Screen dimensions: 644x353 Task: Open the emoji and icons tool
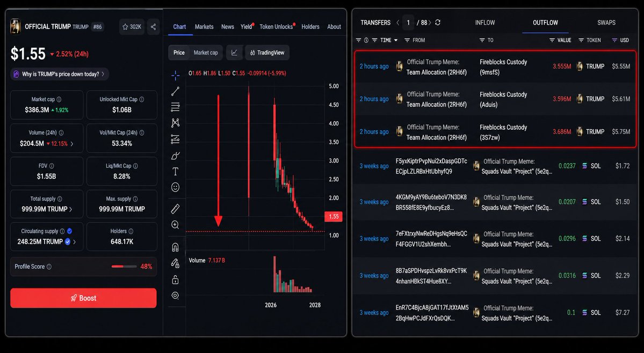[x=176, y=187]
